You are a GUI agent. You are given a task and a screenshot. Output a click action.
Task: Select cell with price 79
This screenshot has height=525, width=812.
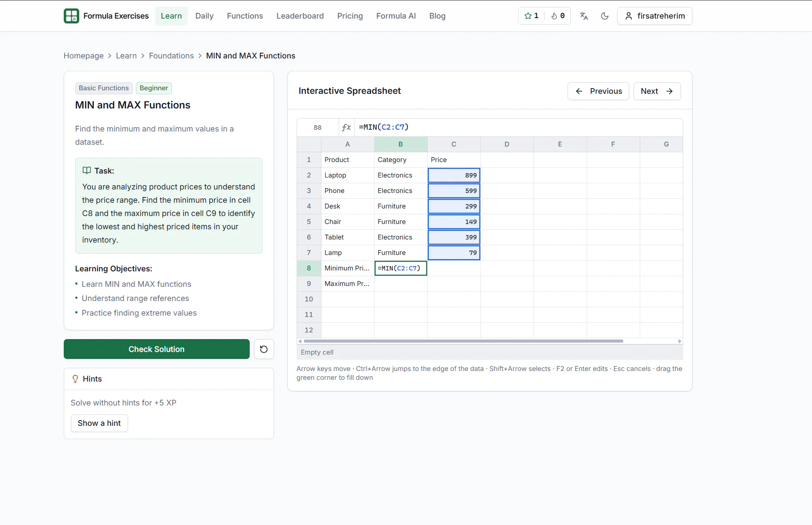tap(454, 253)
